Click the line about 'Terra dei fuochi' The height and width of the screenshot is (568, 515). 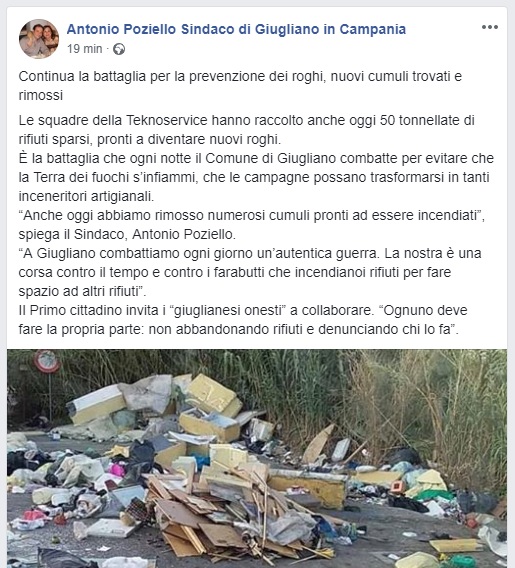click(254, 178)
